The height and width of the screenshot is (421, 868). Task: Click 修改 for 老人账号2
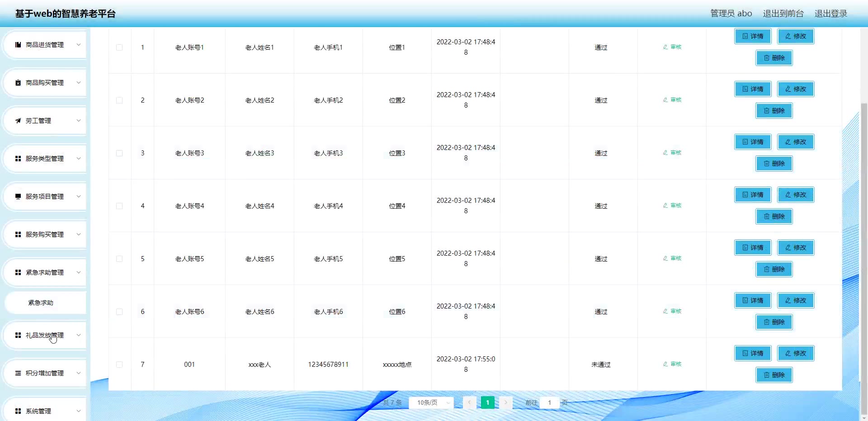[796, 89]
